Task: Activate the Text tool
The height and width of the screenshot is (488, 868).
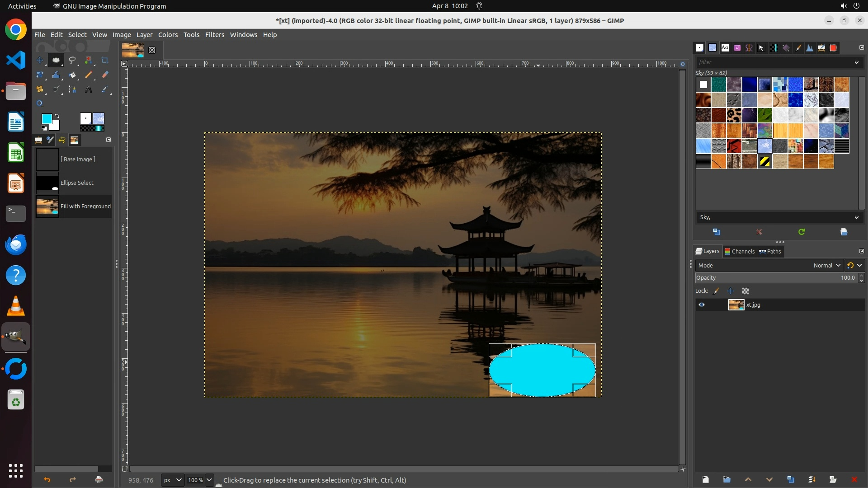Action: coord(89,89)
